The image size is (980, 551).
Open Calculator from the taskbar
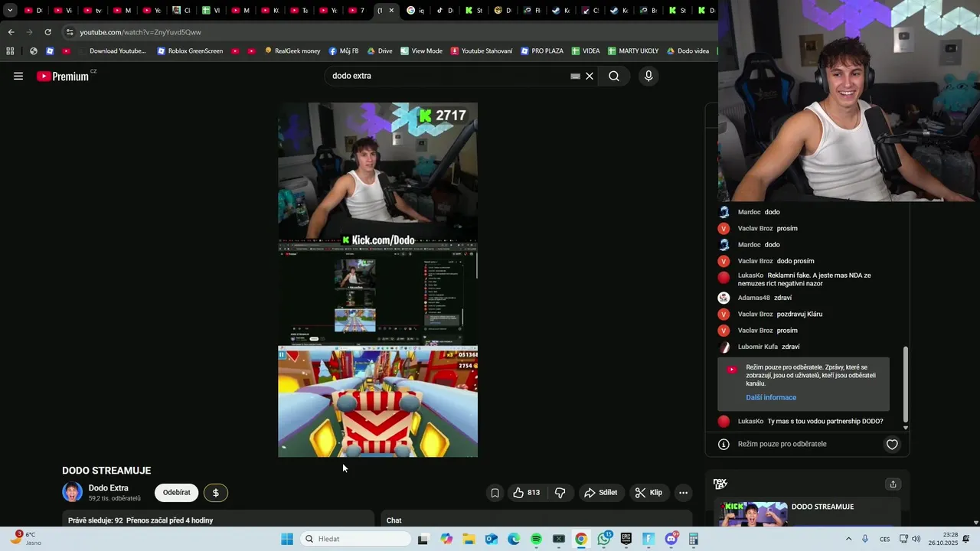[x=694, y=539]
